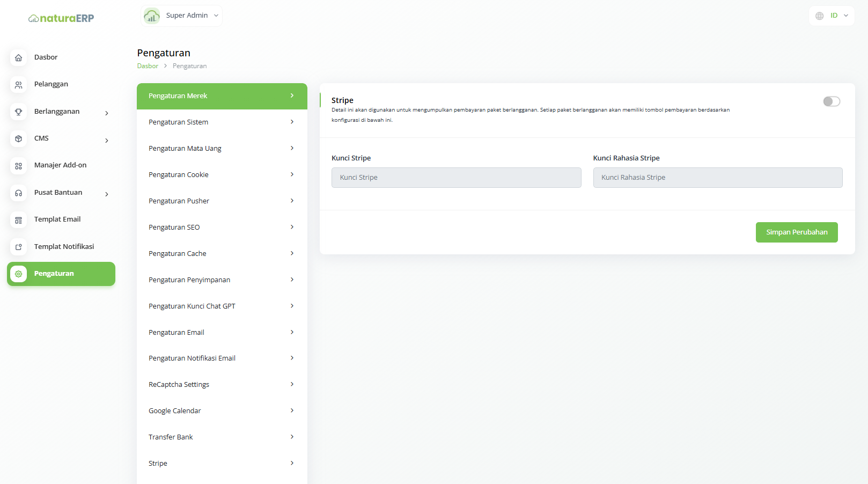Click the Super Admin avatar icon

(152, 16)
